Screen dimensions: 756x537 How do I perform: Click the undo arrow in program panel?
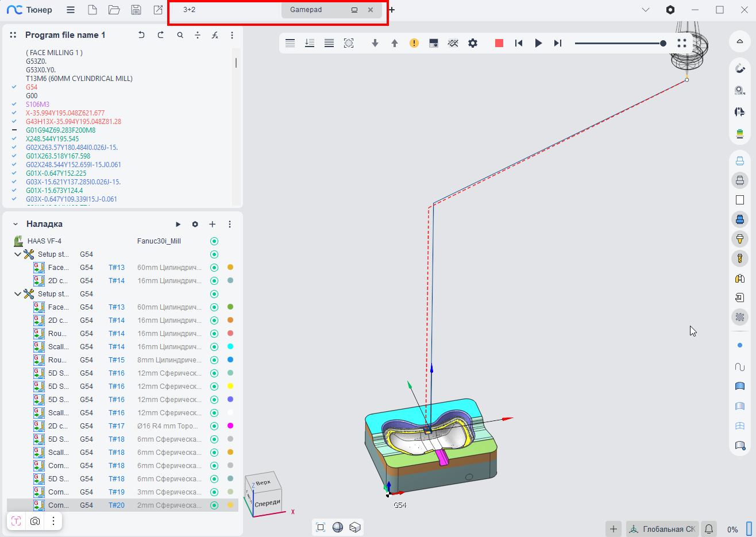pos(141,35)
